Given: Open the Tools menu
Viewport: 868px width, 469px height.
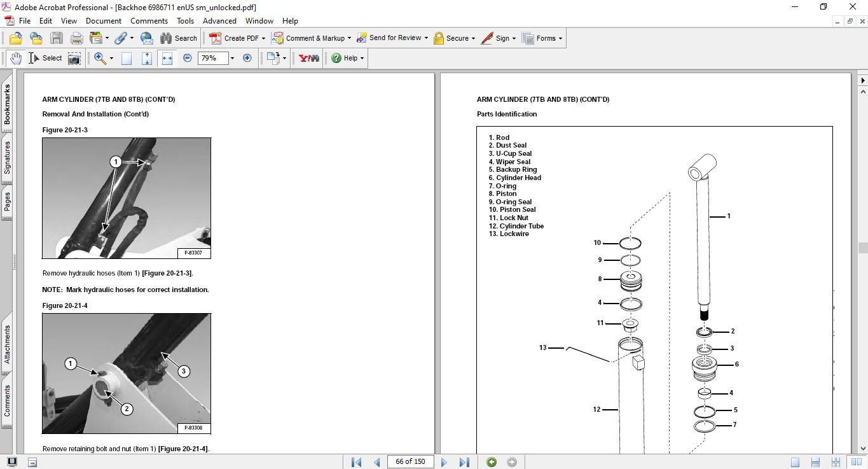Looking at the screenshot, I should point(186,21).
